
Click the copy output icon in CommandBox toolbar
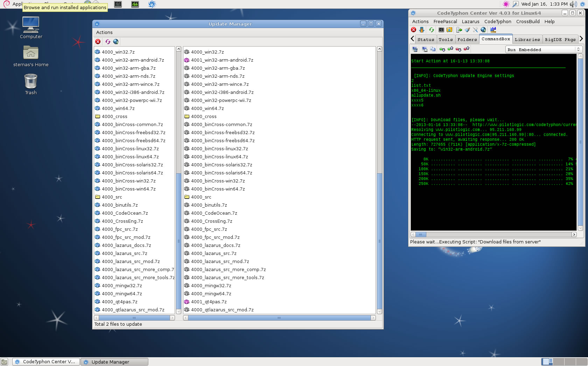point(433,49)
